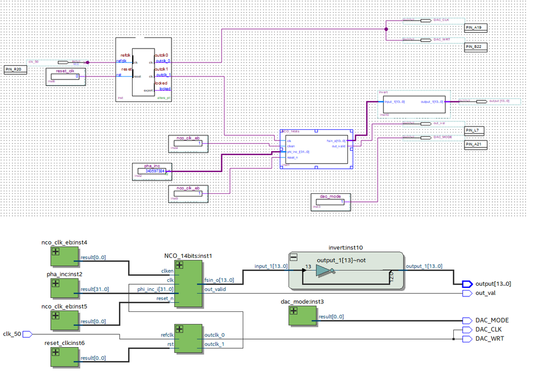Click the phi_inc_i[31..0] port label in RTL viewer
The height and width of the screenshot is (392, 534).
pyautogui.click(x=156, y=289)
